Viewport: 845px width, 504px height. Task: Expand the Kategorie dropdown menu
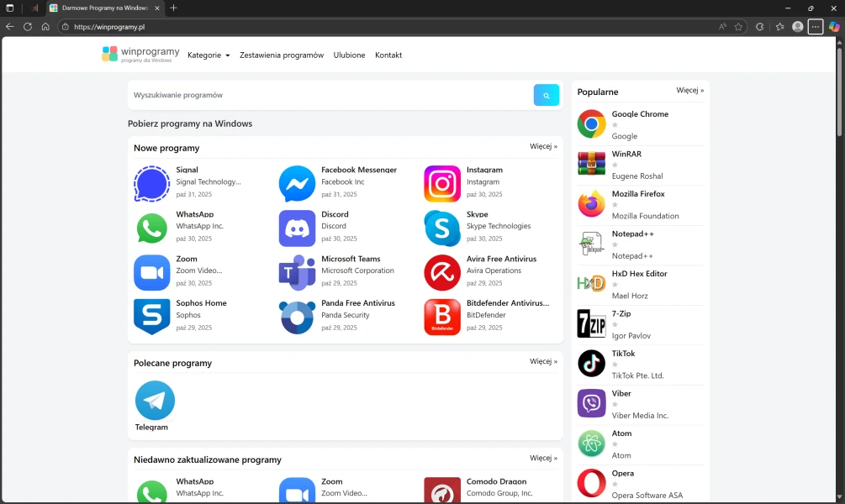click(209, 55)
